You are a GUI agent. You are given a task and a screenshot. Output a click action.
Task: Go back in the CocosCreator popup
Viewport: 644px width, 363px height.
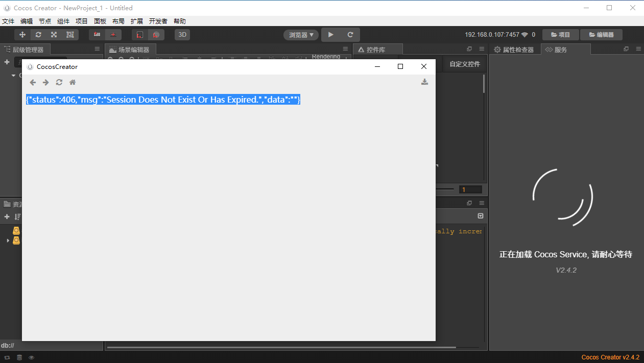[x=33, y=82]
